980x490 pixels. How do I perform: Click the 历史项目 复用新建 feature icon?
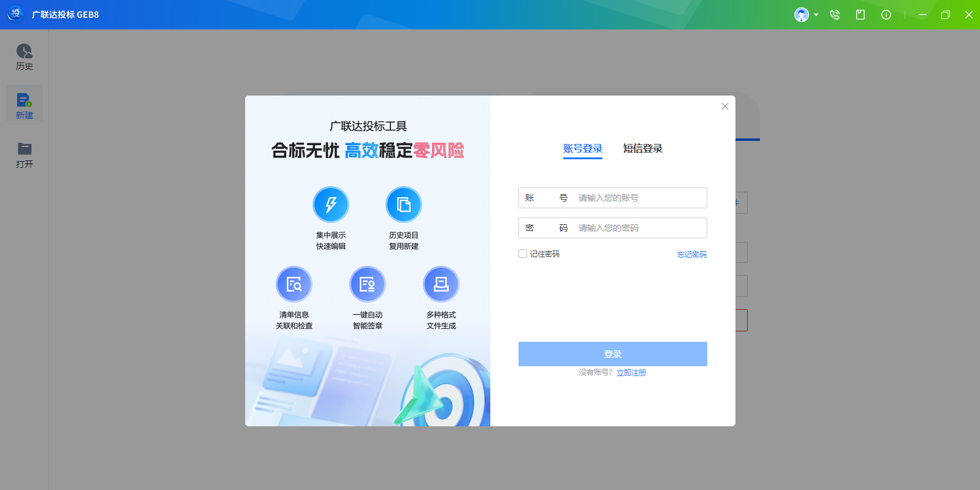pos(404,205)
